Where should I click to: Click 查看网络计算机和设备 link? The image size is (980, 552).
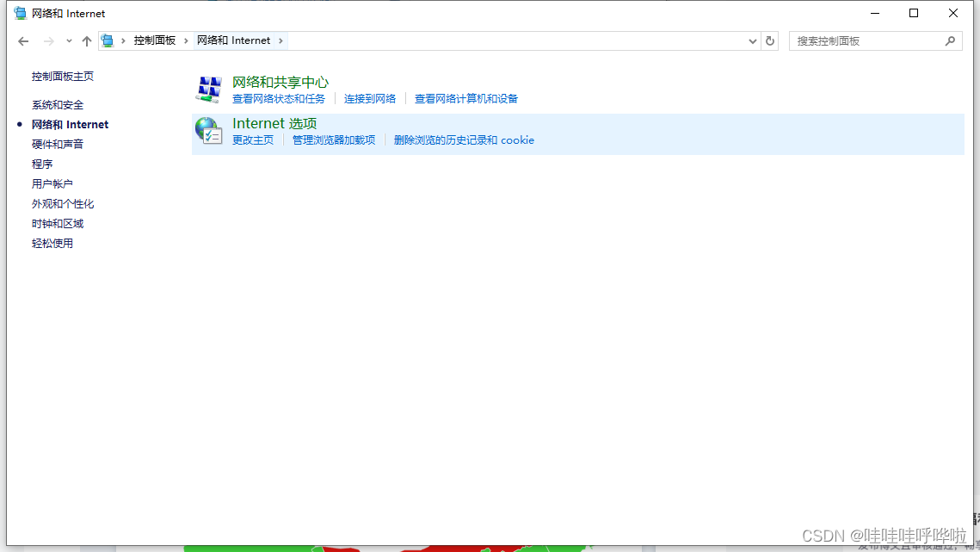click(x=466, y=99)
